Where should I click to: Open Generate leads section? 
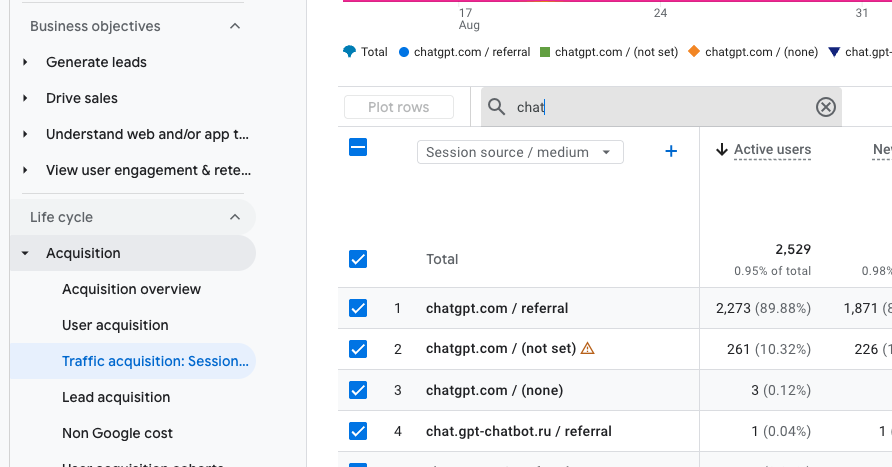pos(96,62)
